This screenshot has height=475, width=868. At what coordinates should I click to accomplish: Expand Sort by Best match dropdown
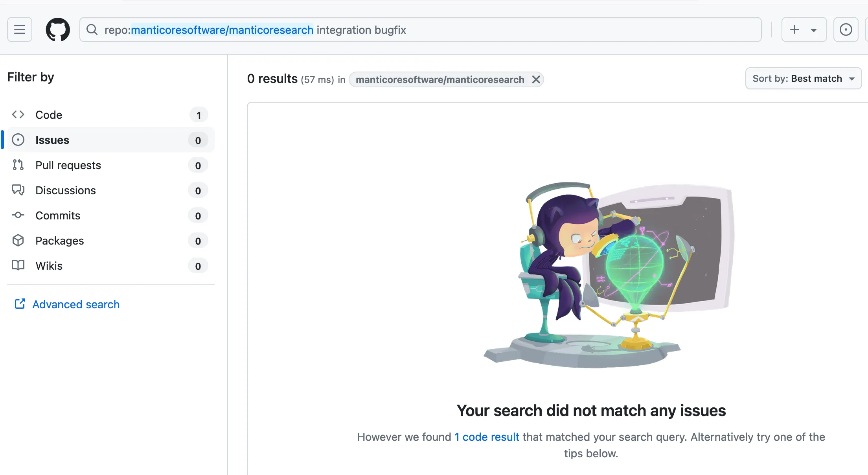(803, 78)
